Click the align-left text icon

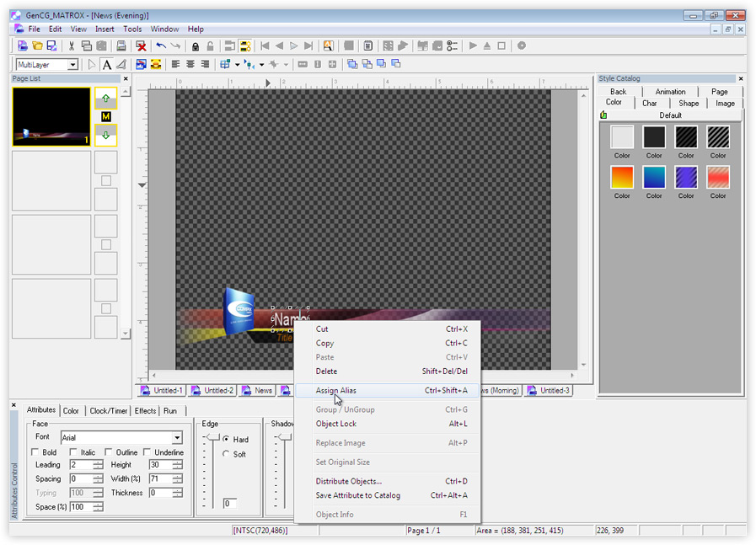tap(176, 63)
